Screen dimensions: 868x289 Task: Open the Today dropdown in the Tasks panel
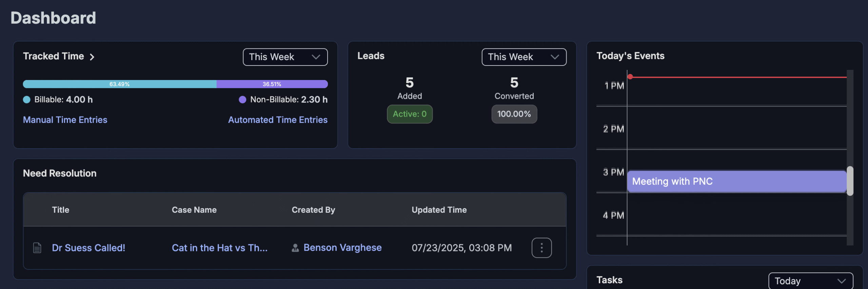pos(810,281)
